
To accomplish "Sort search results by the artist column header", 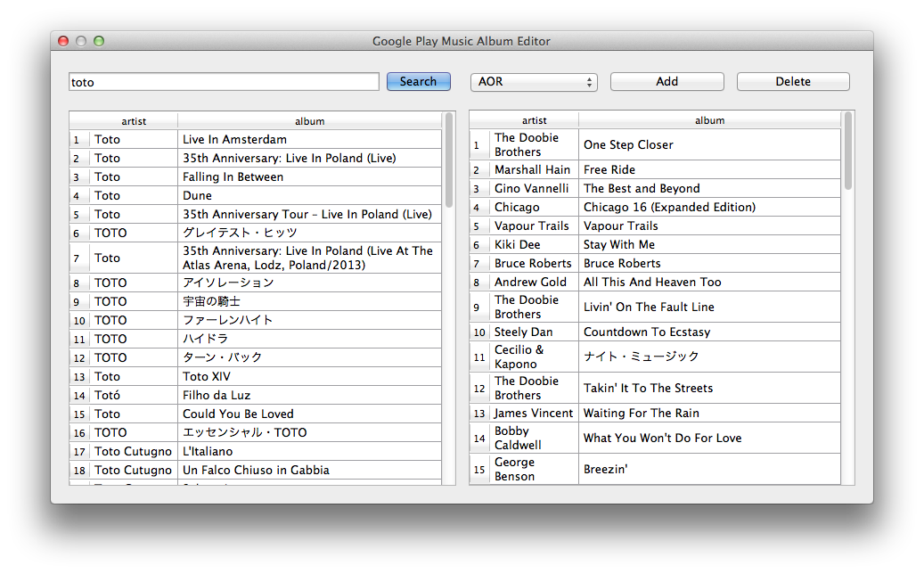I will pos(134,121).
